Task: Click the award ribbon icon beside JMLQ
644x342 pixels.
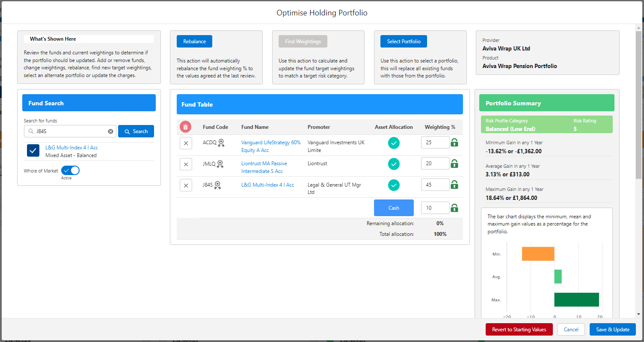Action: tap(220, 164)
